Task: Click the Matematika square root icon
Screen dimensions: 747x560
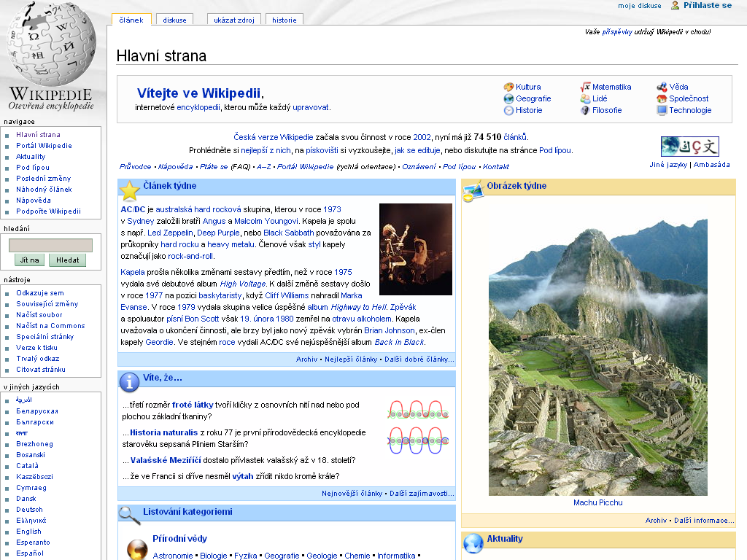Action: (585, 87)
